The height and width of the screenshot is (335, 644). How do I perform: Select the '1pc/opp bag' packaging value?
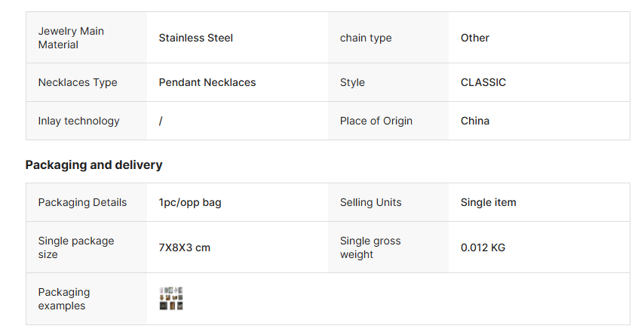tap(189, 202)
